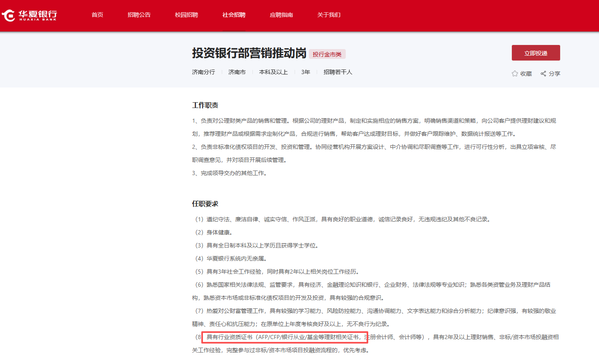Click the 工作职责 section heading
The image size is (599, 364).
pos(205,105)
